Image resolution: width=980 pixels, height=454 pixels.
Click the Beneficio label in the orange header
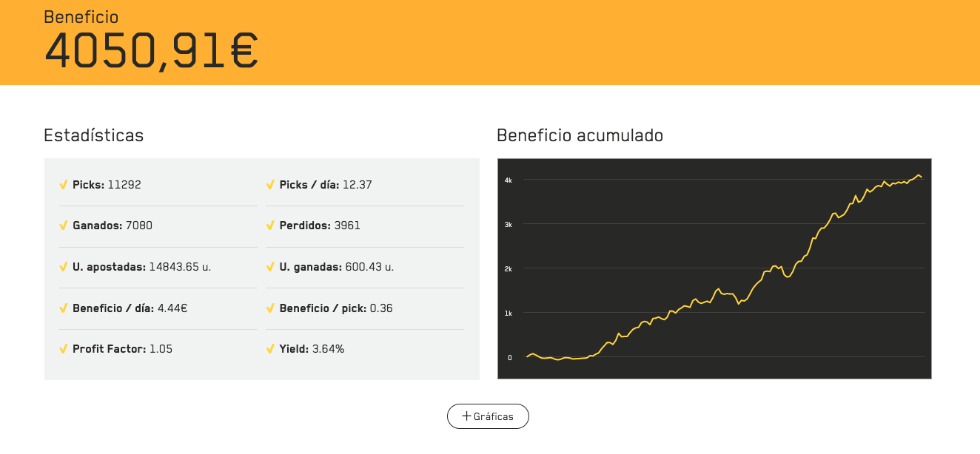81,17
